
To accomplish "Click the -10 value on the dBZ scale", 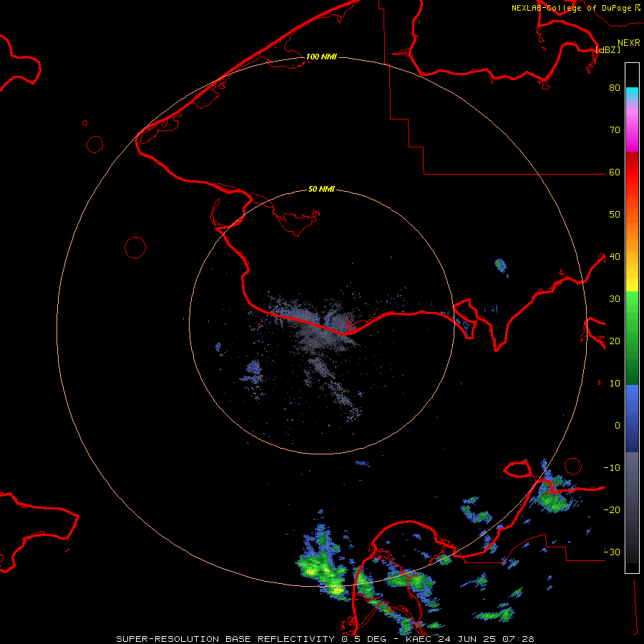I will coord(612,467).
